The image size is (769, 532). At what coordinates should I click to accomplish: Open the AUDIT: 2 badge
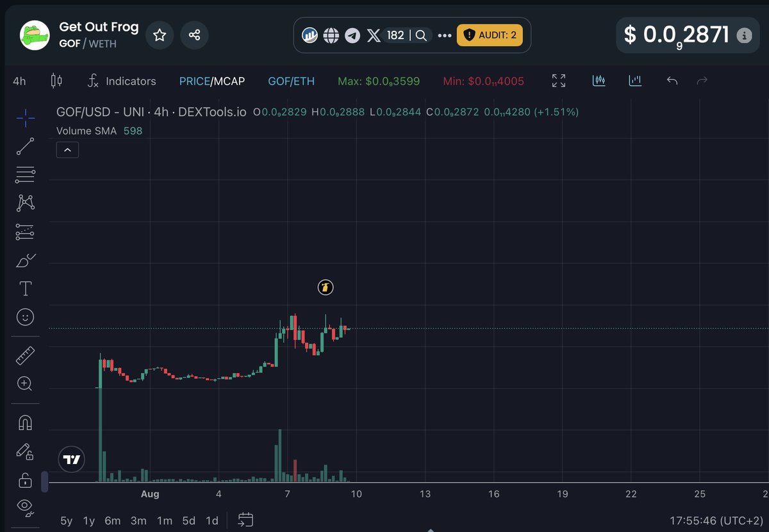pyautogui.click(x=490, y=35)
